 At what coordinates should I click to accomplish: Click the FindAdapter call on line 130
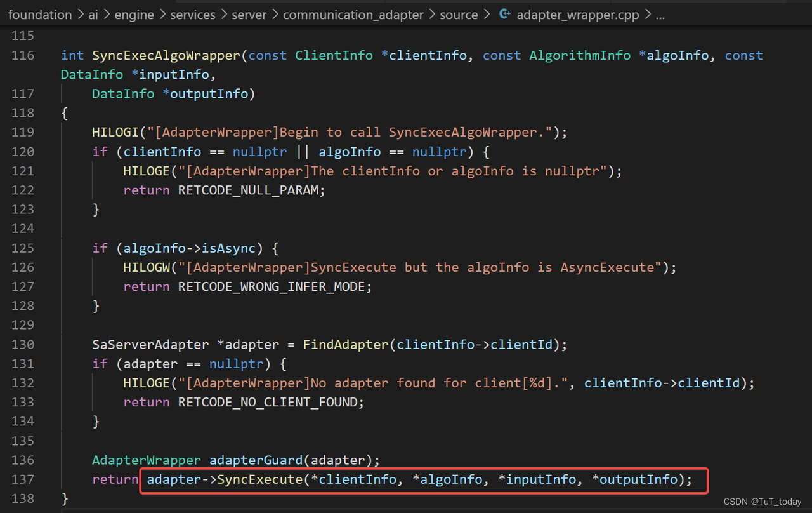(x=346, y=345)
